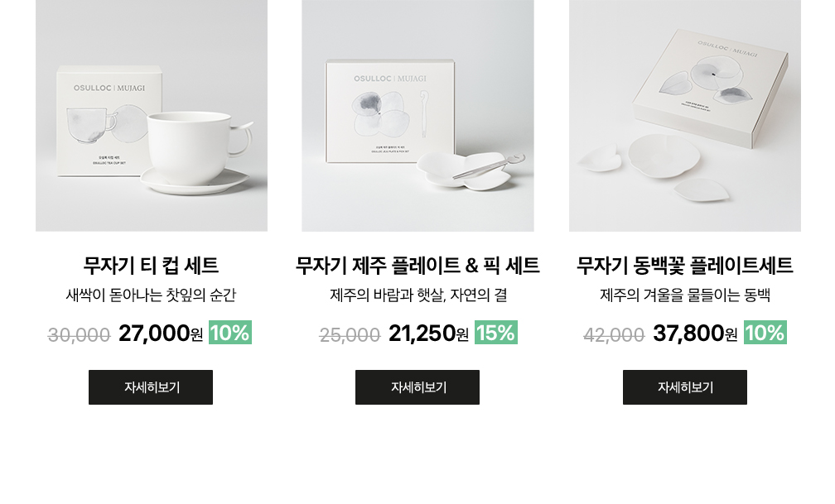
Task: Select the 21,250원 discounted price
Action: click(428, 334)
